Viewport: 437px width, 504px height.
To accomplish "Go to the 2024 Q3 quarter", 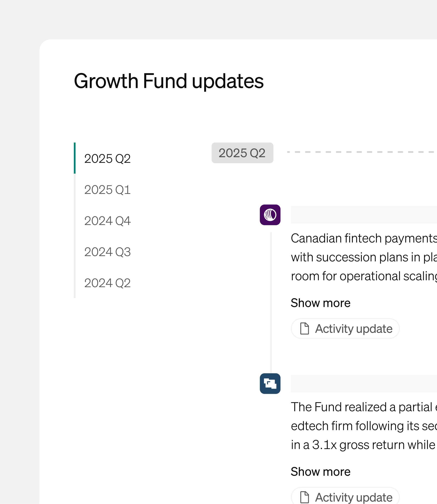I will [x=107, y=252].
